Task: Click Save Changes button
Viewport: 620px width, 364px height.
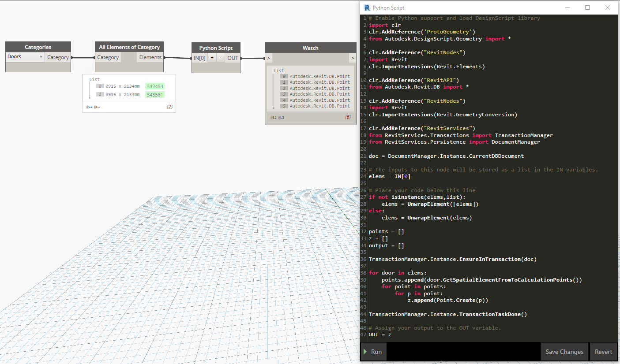Action: 564,352
